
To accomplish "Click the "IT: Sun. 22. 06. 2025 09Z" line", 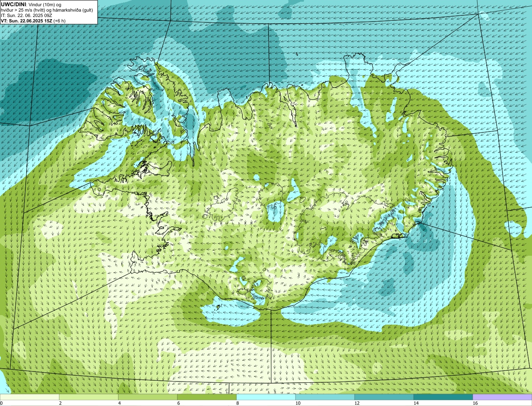I will coord(26,15).
